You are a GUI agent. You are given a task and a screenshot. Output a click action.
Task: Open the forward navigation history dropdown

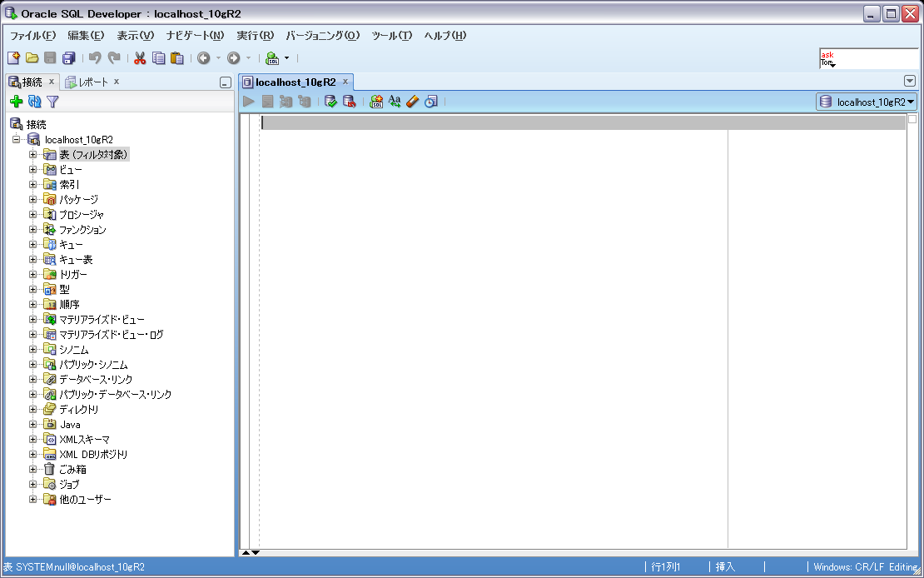pyautogui.click(x=248, y=57)
